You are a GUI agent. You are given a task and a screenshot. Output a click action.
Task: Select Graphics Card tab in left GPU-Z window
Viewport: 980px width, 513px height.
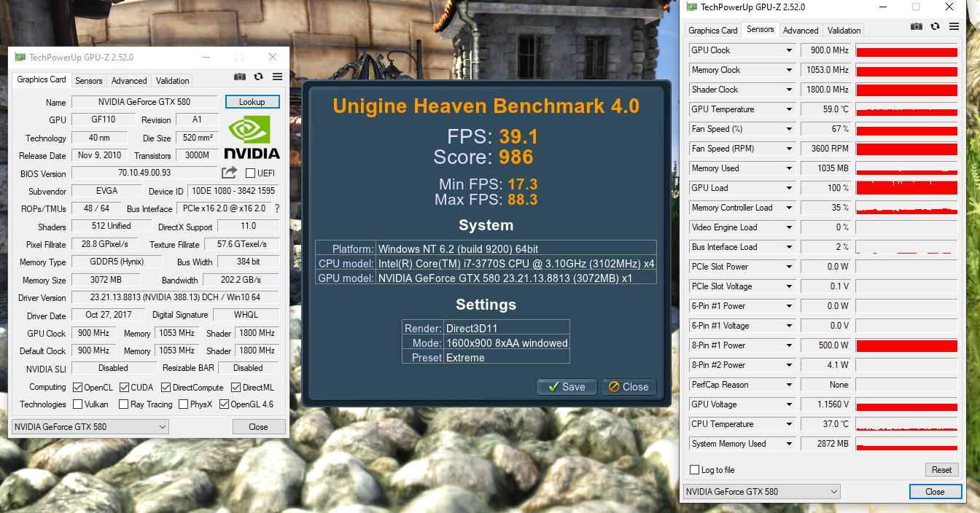(42, 79)
